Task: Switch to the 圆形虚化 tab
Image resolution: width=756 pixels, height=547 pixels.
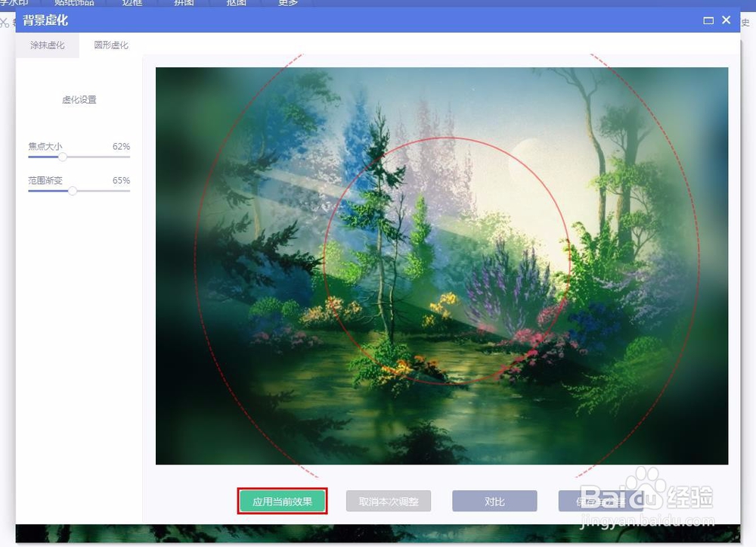Action: [111, 45]
